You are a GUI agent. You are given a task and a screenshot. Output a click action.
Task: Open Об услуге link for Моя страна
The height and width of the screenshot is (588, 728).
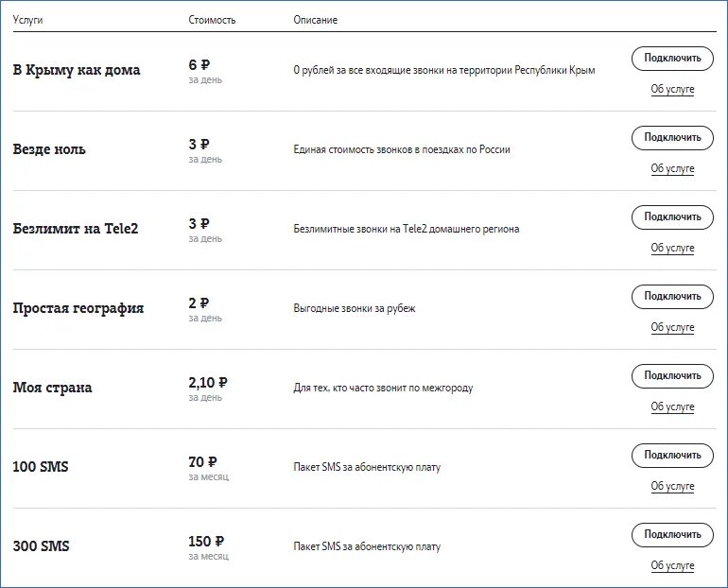[x=672, y=406]
